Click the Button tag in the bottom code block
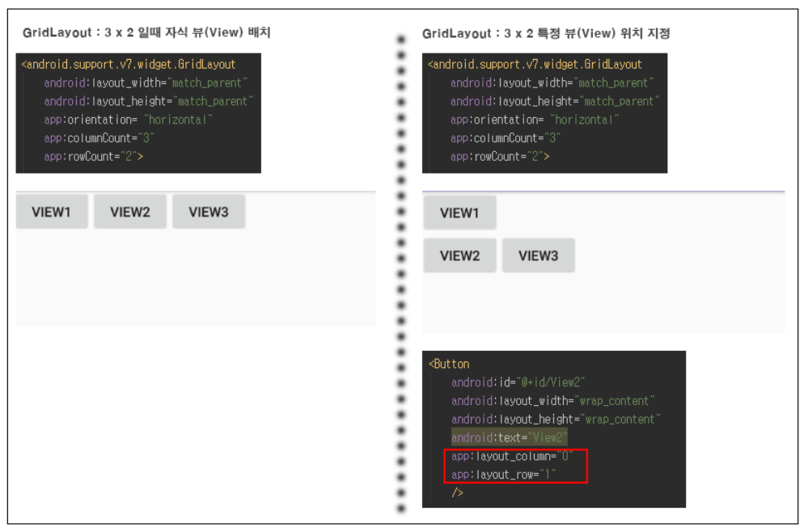 (449, 364)
